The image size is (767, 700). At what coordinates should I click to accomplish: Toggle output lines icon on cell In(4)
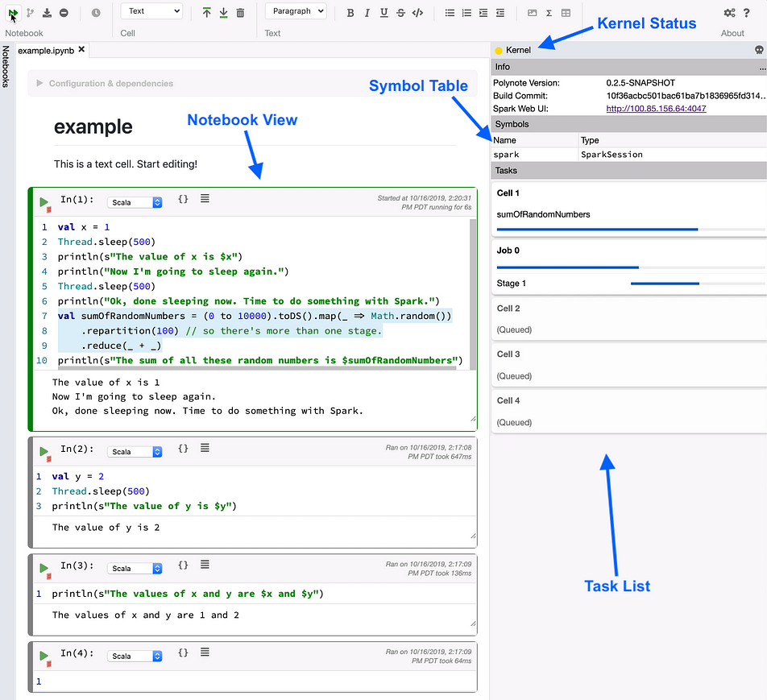[205, 652]
